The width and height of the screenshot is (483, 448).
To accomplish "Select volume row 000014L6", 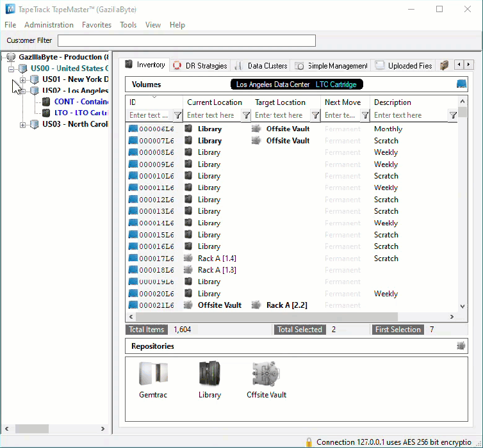I will (x=291, y=223).
